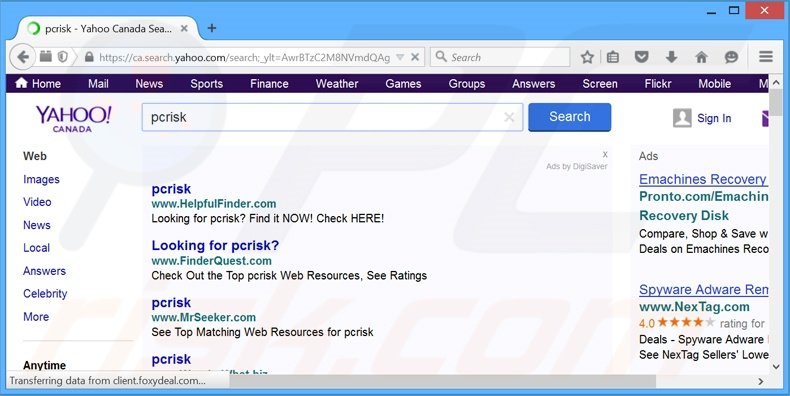Select the Web search category
Viewport: 790px width, 396px height.
tap(35, 156)
